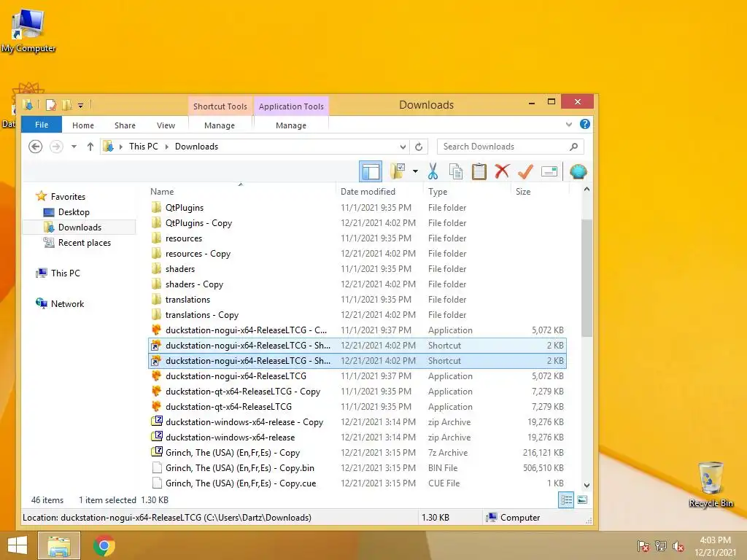
Task: Open the address bar history dropdown
Action: click(403, 147)
